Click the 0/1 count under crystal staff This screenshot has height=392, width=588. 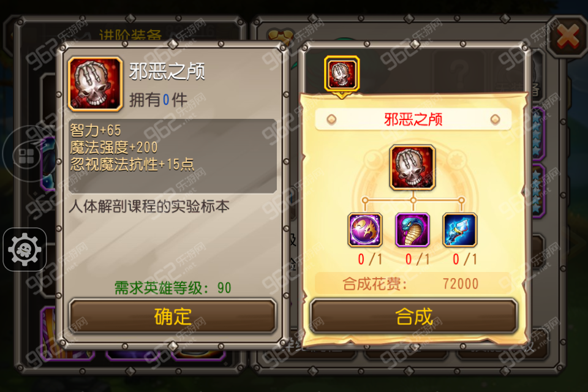point(465,259)
